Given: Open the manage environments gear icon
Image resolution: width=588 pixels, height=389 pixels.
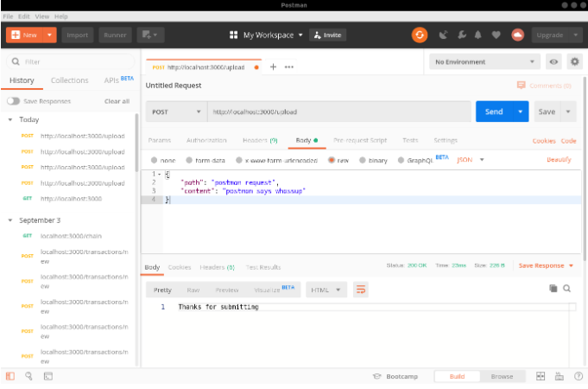Looking at the screenshot, I should (x=574, y=61).
